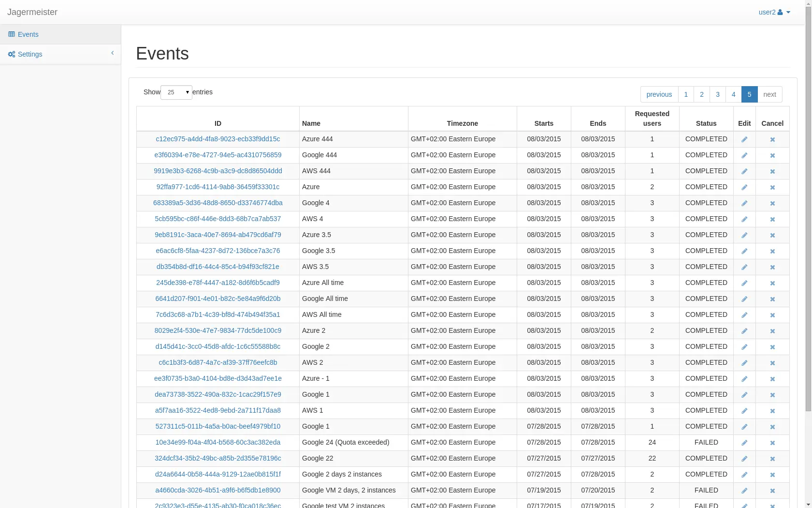The image size is (812, 508).
Task: Click the edit pencil for Azure 444
Action: [744, 139]
